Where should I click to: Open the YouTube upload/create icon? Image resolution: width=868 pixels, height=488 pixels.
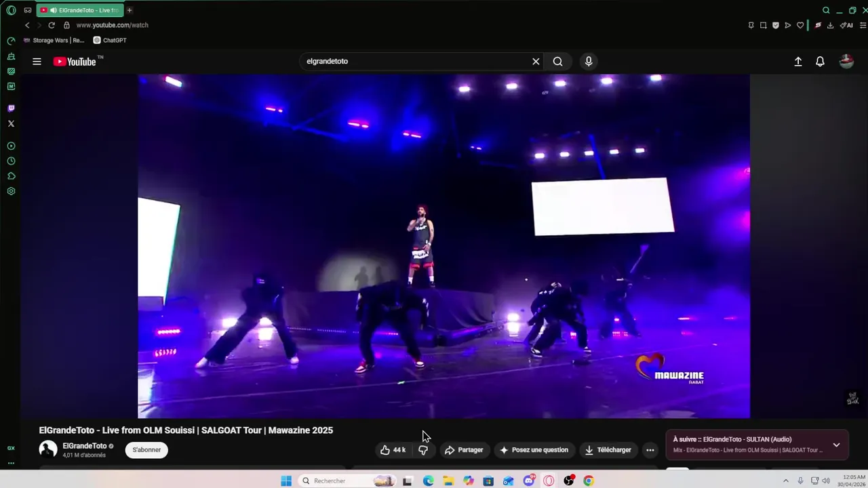(798, 62)
